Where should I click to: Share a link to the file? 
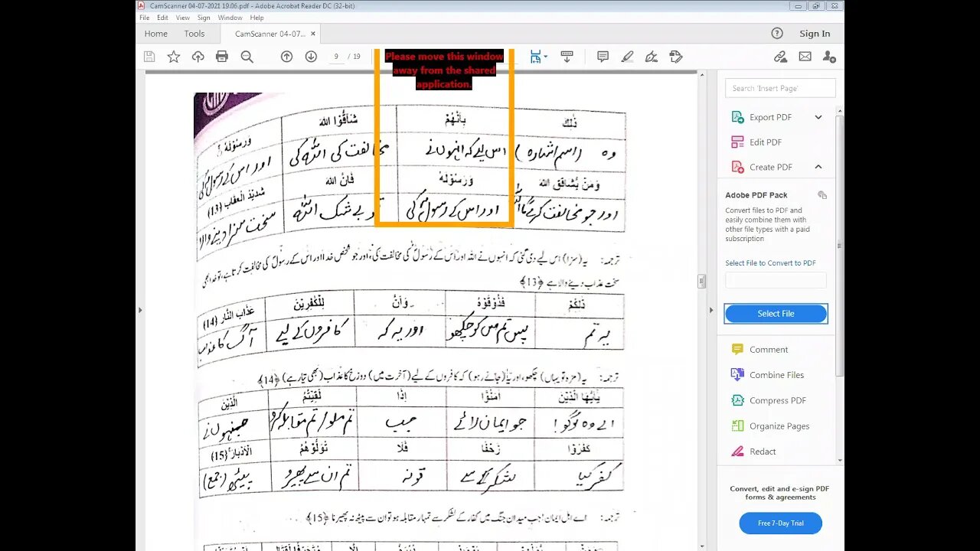coord(780,57)
